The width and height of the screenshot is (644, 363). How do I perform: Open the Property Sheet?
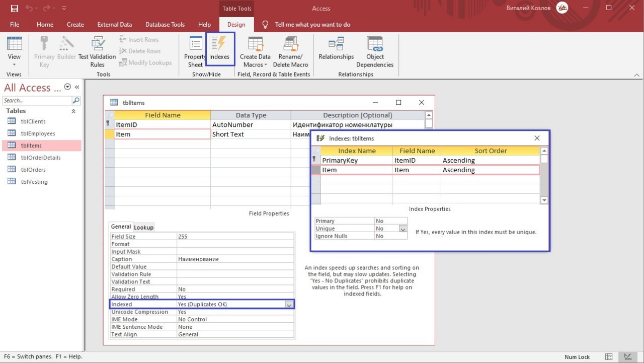pyautogui.click(x=195, y=52)
